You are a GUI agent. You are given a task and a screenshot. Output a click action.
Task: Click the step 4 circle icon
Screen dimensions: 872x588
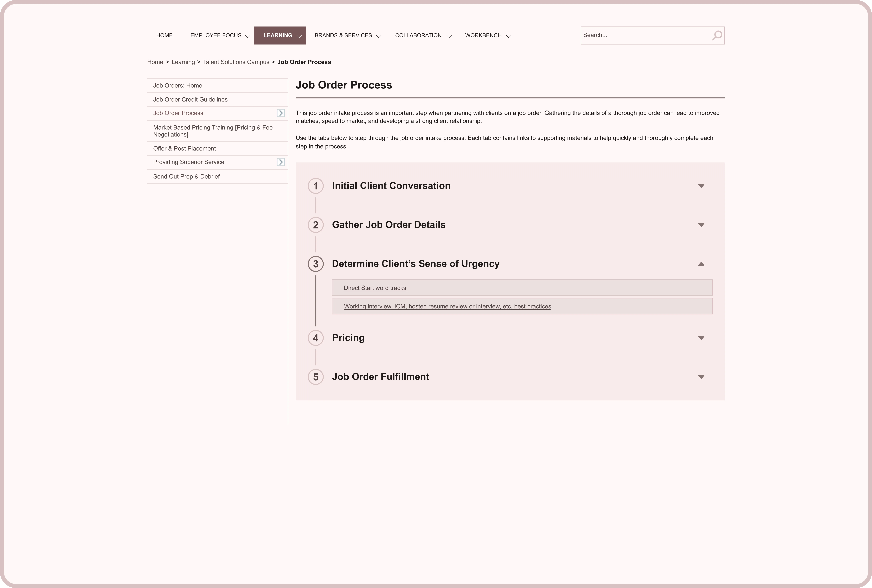click(x=316, y=338)
